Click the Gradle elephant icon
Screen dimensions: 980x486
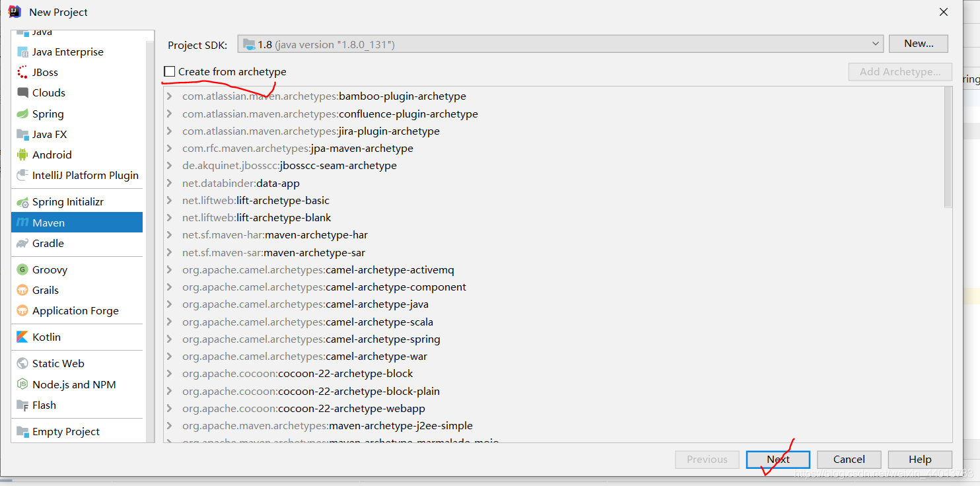tap(22, 244)
